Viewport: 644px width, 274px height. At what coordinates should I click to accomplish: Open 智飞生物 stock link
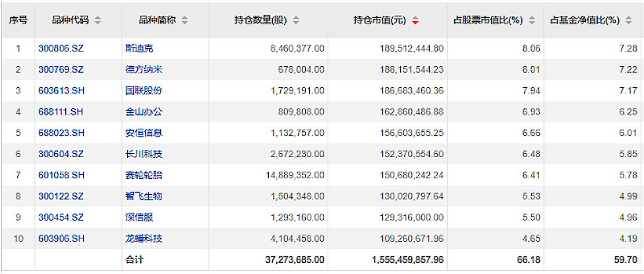pyautogui.click(x=144, y=196)
